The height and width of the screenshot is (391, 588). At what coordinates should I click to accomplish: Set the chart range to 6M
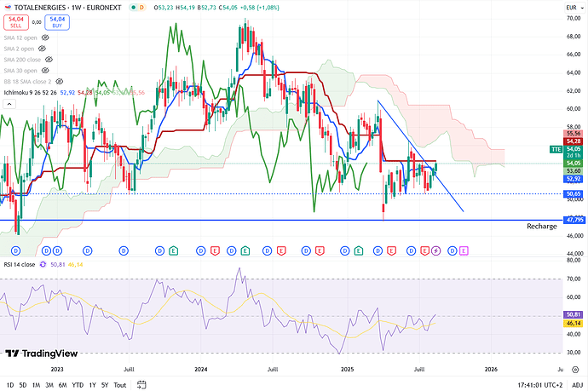(62, 385)
